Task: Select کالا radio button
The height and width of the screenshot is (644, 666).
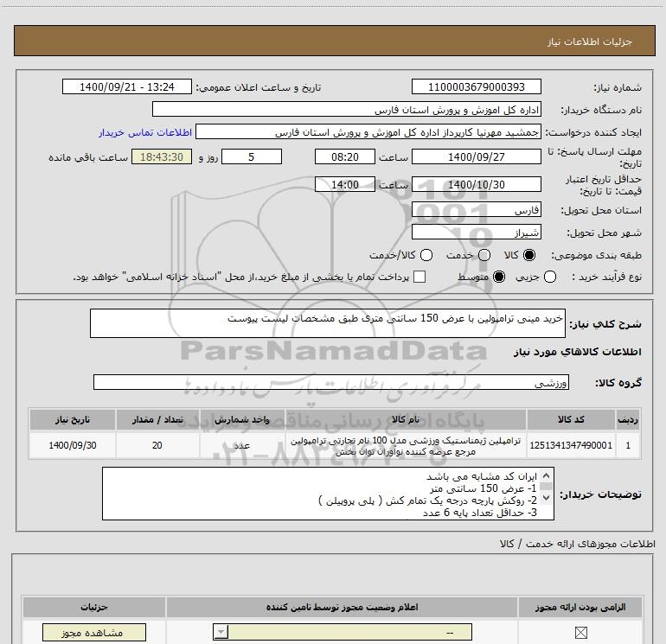Action: pos(529,255)
